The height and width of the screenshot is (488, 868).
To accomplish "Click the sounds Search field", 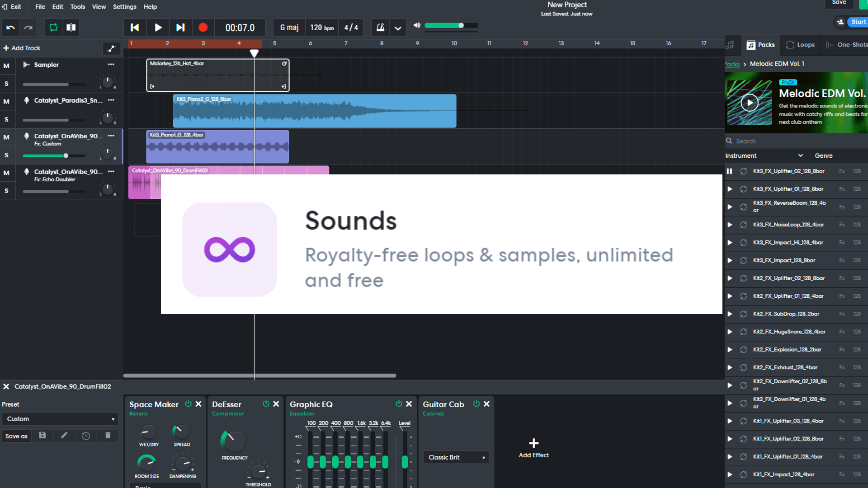I will [796, 141].
